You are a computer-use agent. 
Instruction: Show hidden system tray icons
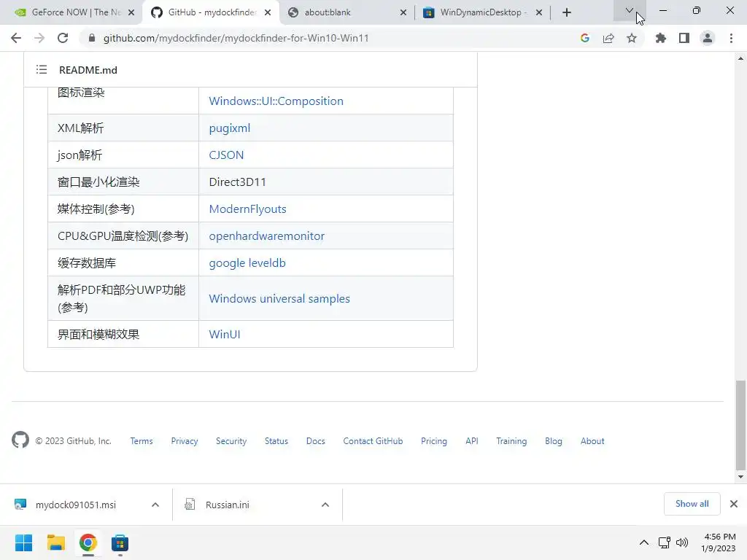point(643,542)
